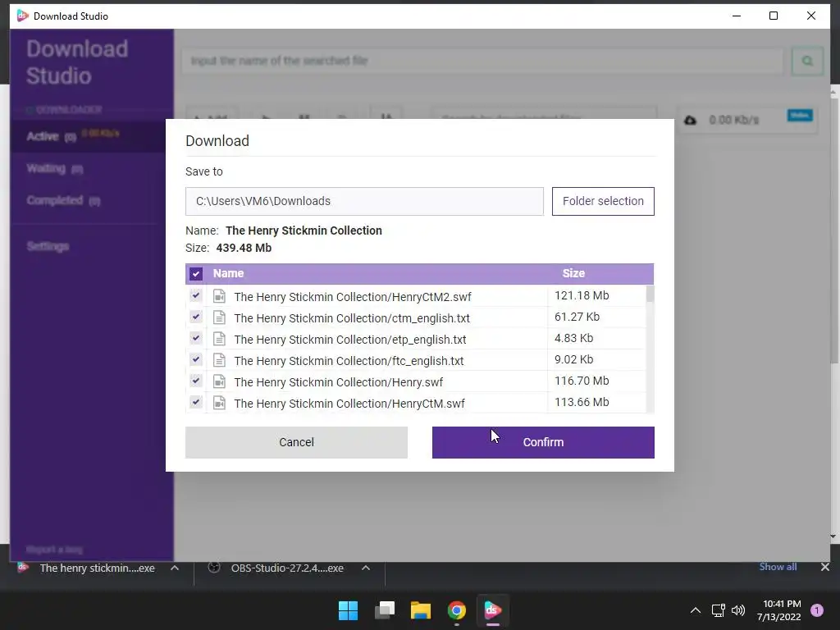This screenshot has width=840, height=630.
Task: Open Google Chrome from taskbar
Action: tap(457, 610)
